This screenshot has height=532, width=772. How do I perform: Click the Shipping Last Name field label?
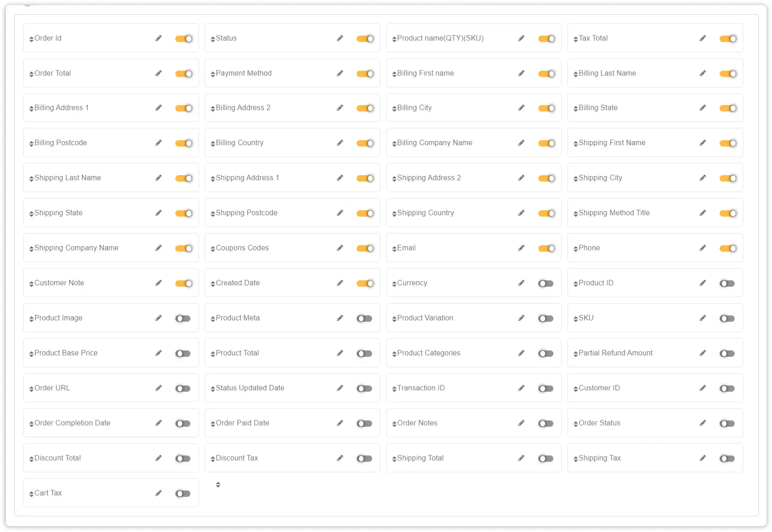point(67,178)
